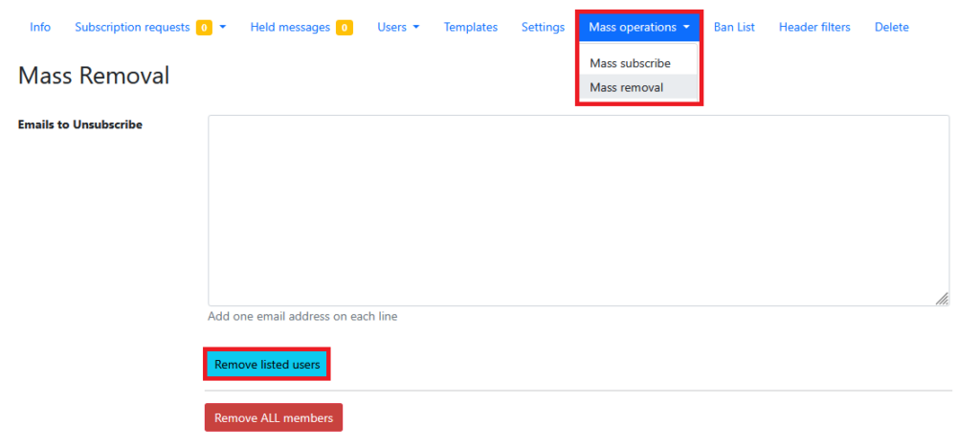Choose Mass removal from the dropdown menu
This screenshot has height=448, width=980.
coord(626,87)
